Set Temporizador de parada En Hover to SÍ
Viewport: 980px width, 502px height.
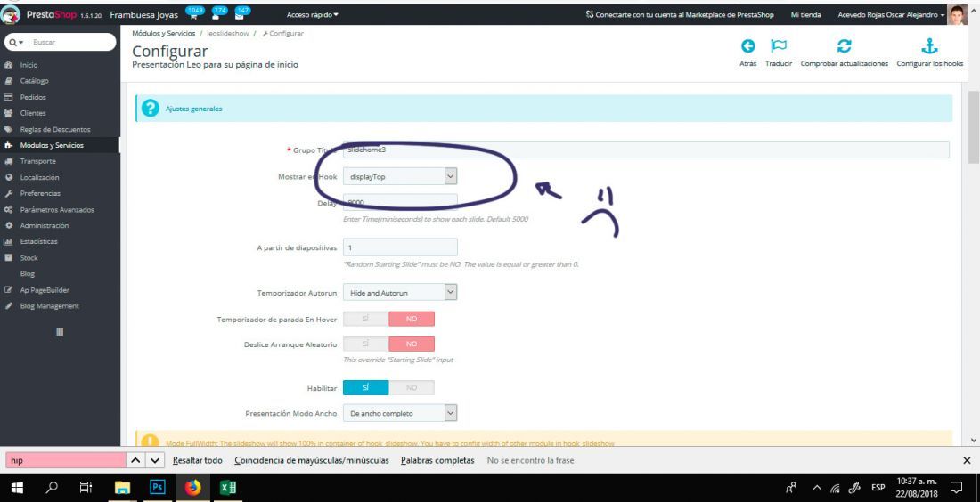point(365,319)
